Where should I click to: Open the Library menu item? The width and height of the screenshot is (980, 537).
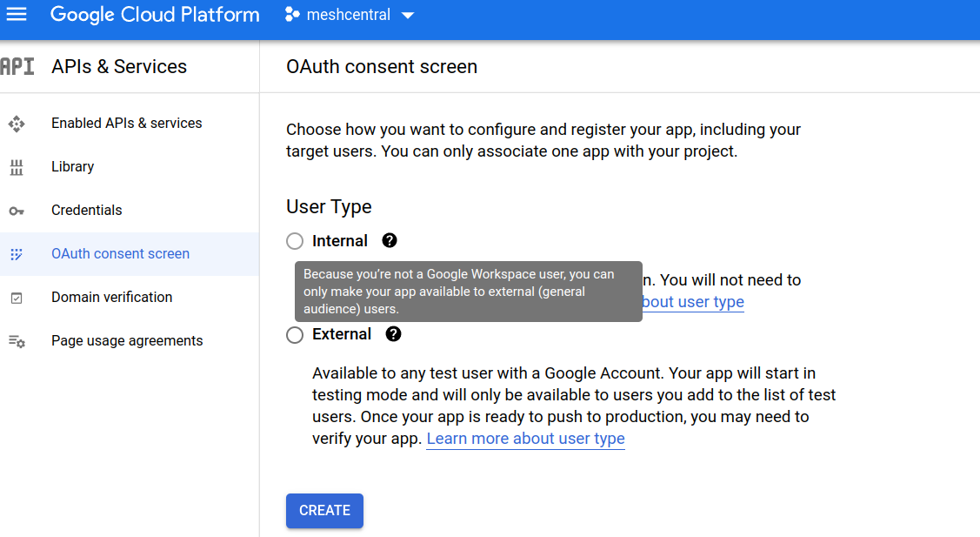coord(72,167)
